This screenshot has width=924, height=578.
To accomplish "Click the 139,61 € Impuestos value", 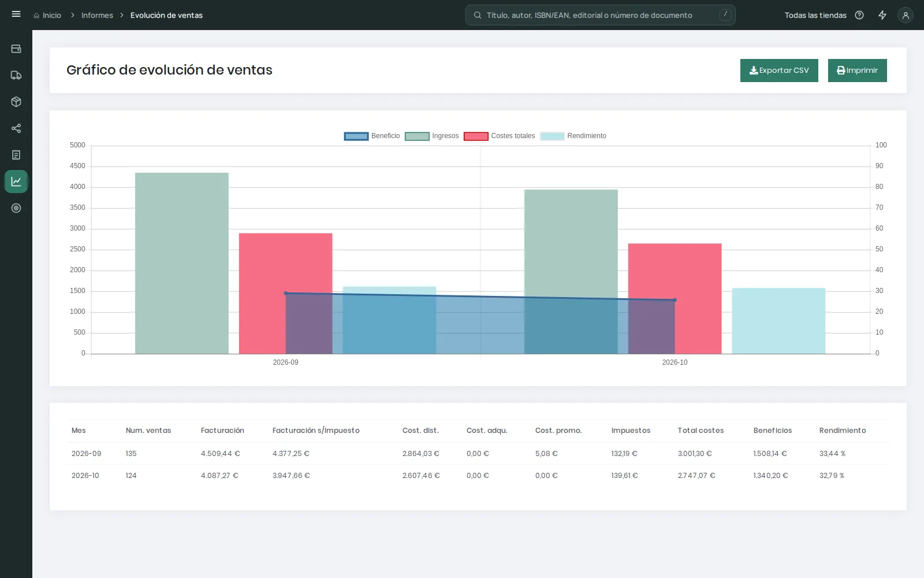I will click(624, 476).
